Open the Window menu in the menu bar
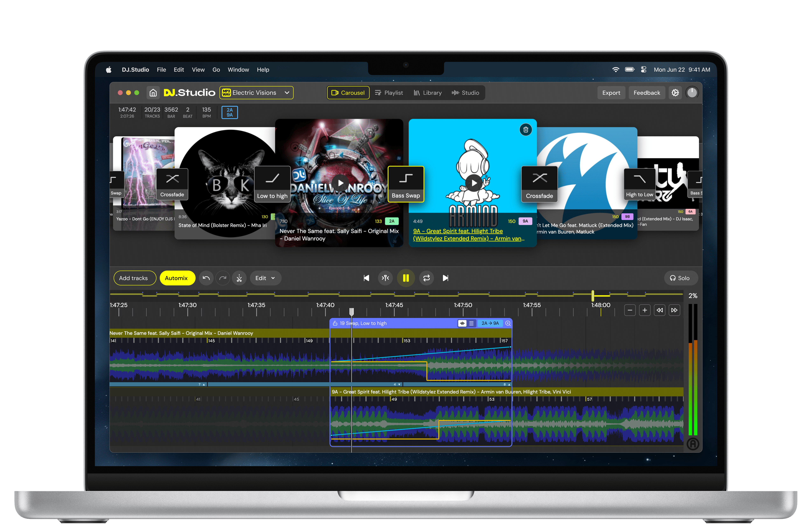 click(238, 70)
